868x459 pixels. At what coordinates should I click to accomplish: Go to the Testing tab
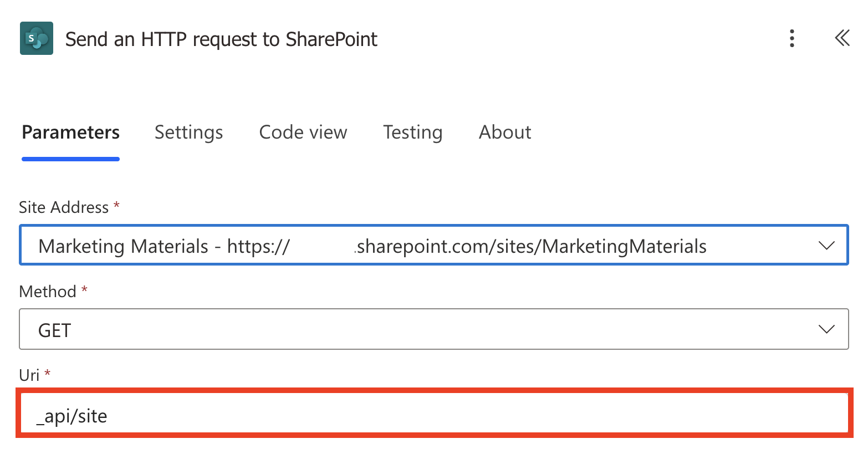pyautogui.click(x=413, y=132)
